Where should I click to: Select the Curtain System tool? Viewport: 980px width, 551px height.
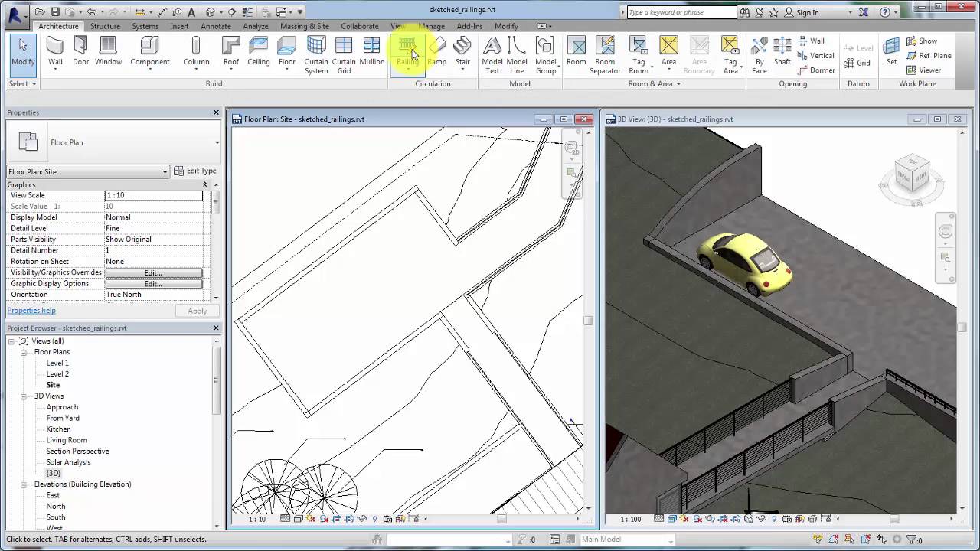(316, 55)
